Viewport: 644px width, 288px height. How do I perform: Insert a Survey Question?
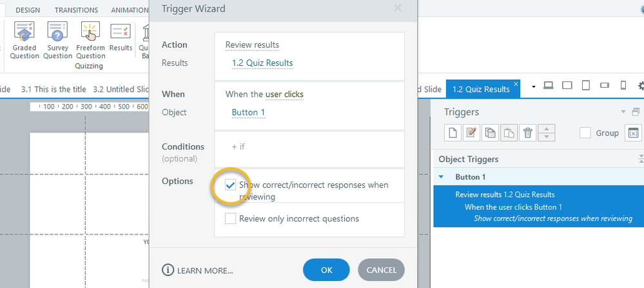(57, 40)
